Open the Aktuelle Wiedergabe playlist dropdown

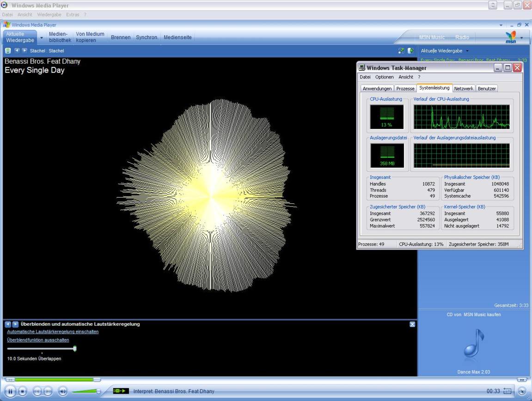pos(467,51)
